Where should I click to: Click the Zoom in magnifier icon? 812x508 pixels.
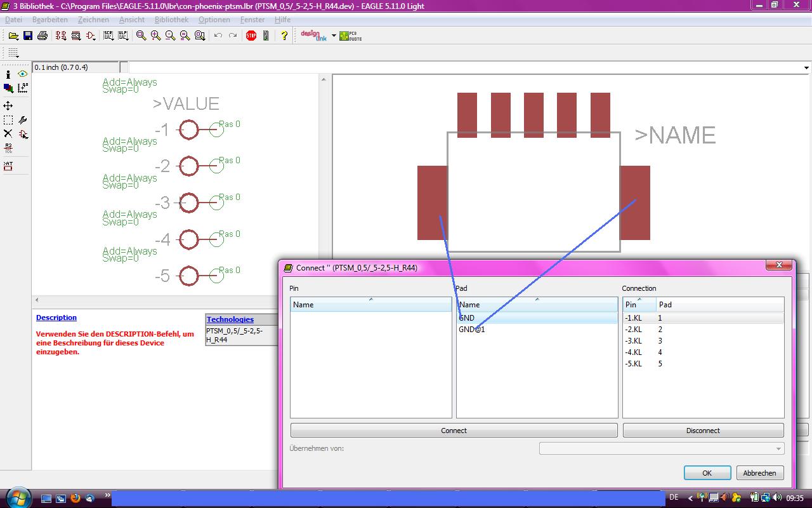click(x=155, y=36)
